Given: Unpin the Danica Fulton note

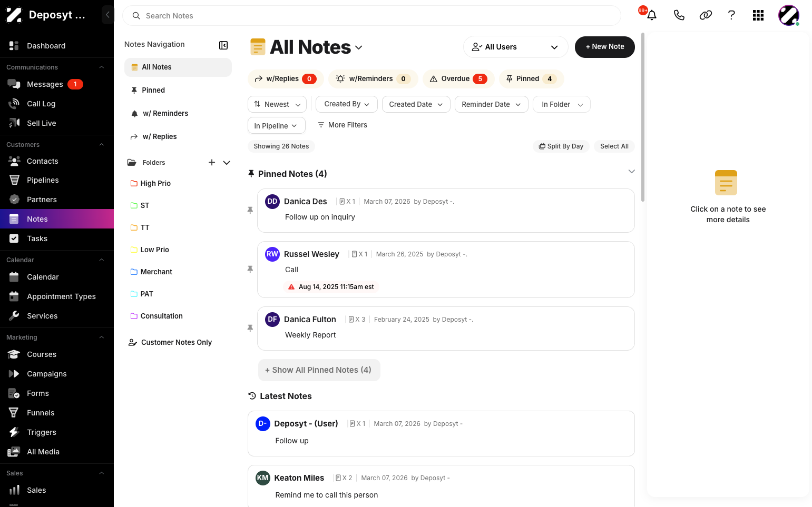Looking at the screenshot, I should (250, 328).
